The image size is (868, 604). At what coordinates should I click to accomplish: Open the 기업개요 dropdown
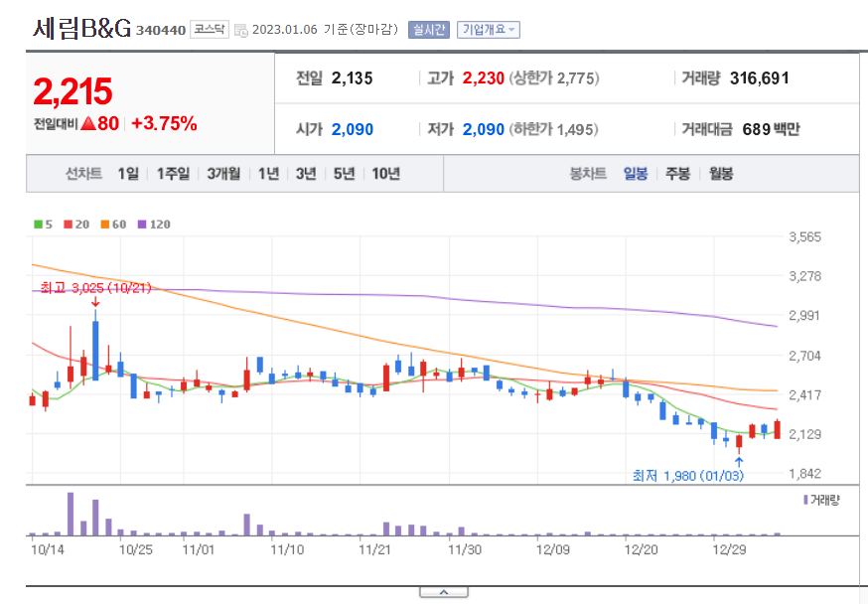[x=489, y=30]
